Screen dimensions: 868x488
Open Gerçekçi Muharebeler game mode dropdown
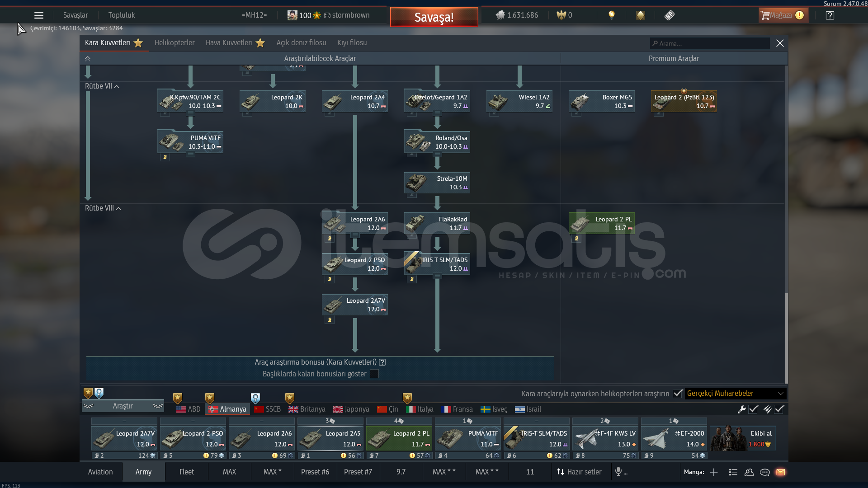coord(736,394)
